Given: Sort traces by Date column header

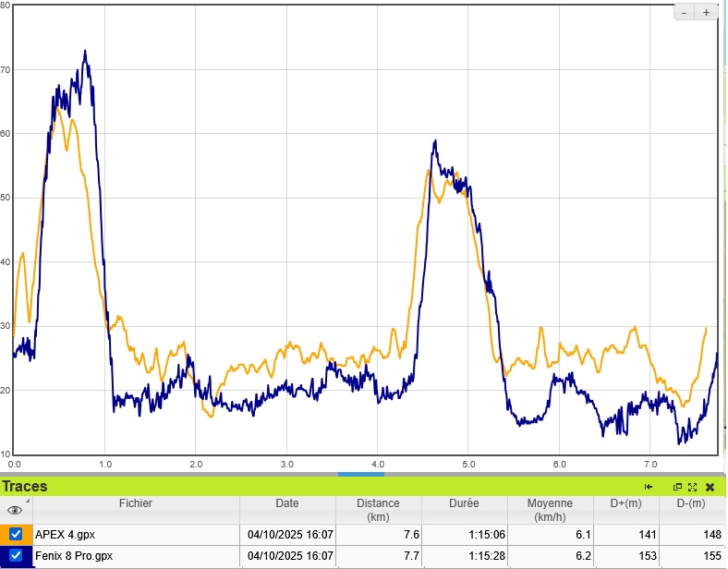Looking at the screenshot, I should pyautogui.click(x=287, y=503).
